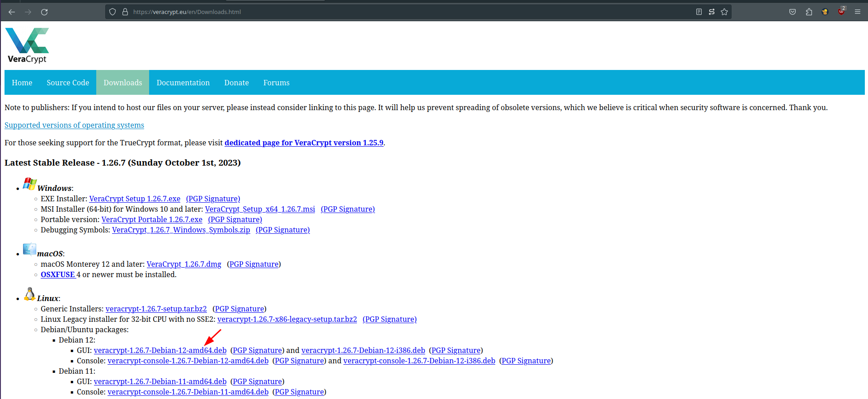Open the Firefox hamburger application menu
The width and height of the screenshot is (868, 399).
pyautogui.click(x=858, y=12)
